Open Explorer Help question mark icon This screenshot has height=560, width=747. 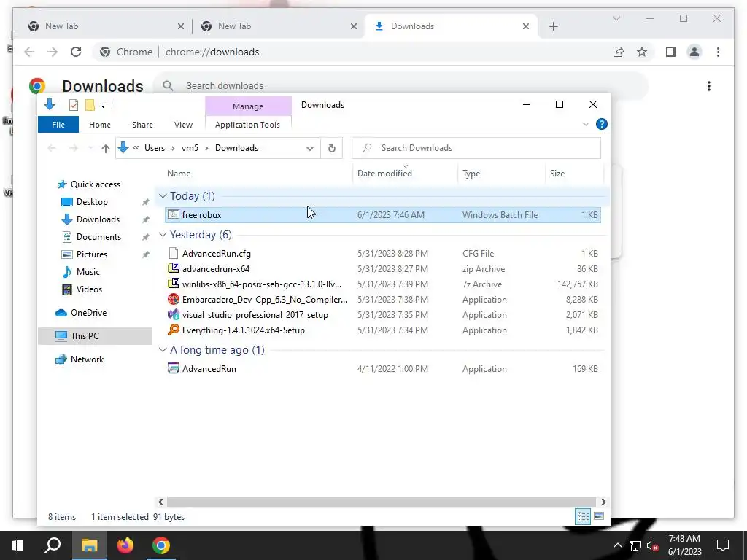(602, 124)
